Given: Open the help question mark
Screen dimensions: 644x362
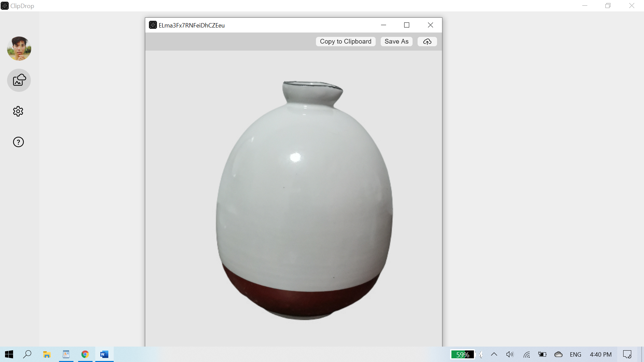Looking at the screenshot, I should [18, 142].
